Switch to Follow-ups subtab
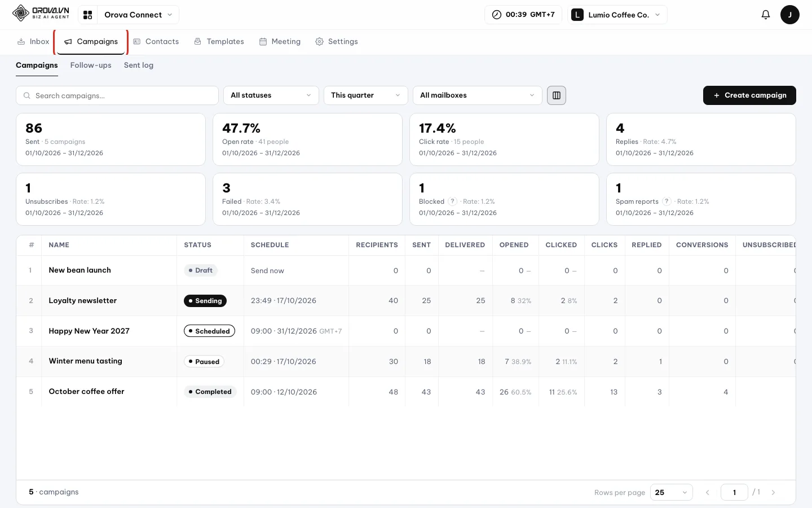This screenshot has height=508, width=812. (91, 65)
